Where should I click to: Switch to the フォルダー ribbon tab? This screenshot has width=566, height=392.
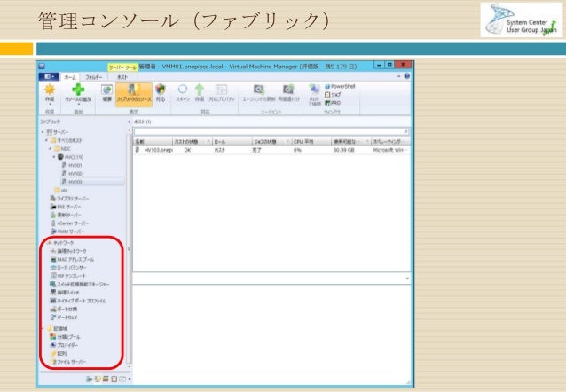(x=93, y=77)
